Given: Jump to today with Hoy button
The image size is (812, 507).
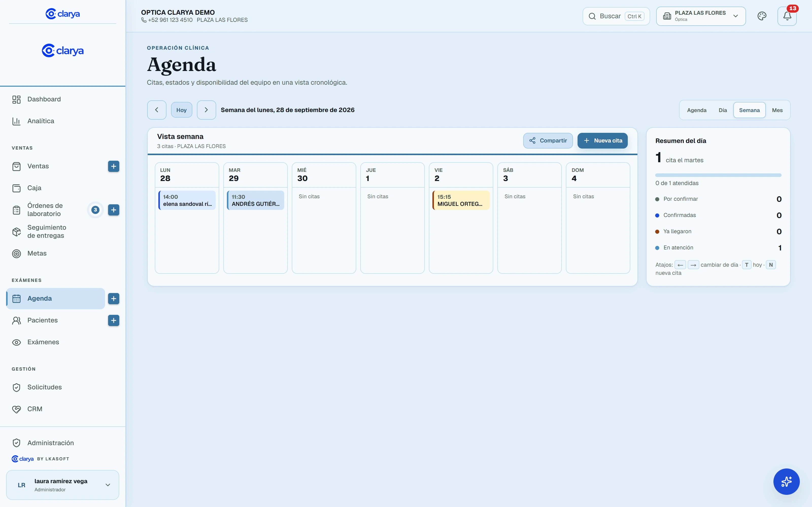Looking at the screenshot, I should point(181,110).
